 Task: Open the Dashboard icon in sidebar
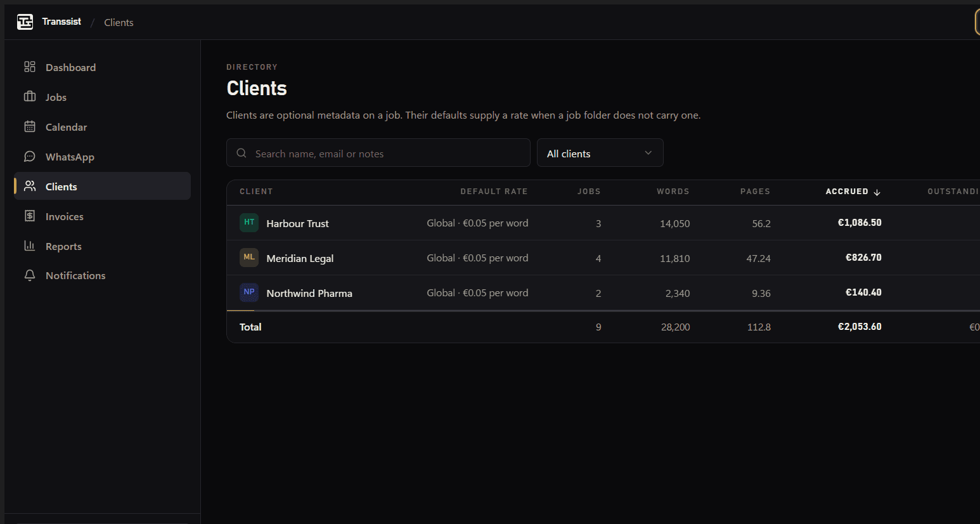coord(30,67)
